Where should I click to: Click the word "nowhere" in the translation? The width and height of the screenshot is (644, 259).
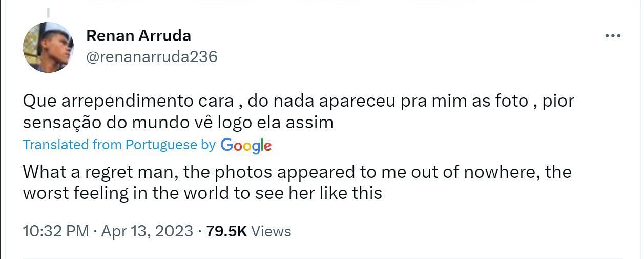coord(500,171)
